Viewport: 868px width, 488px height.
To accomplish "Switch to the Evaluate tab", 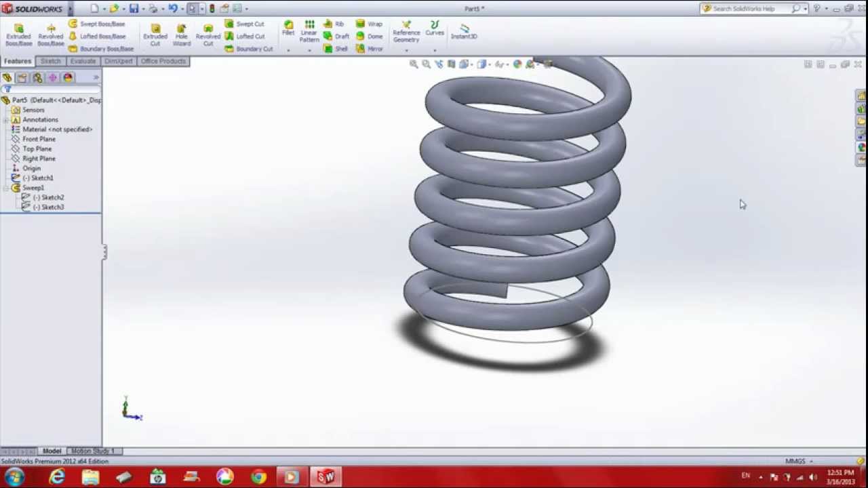I will click(x=83, y=61).
